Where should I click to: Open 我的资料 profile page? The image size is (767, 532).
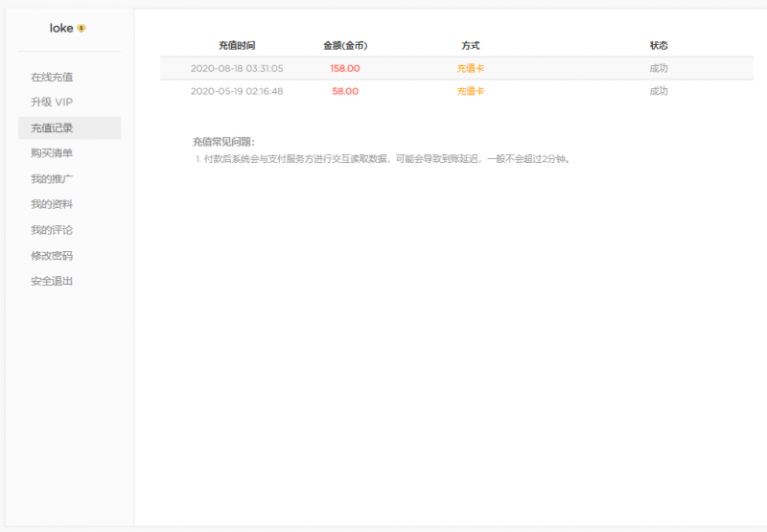click(52, 204)
